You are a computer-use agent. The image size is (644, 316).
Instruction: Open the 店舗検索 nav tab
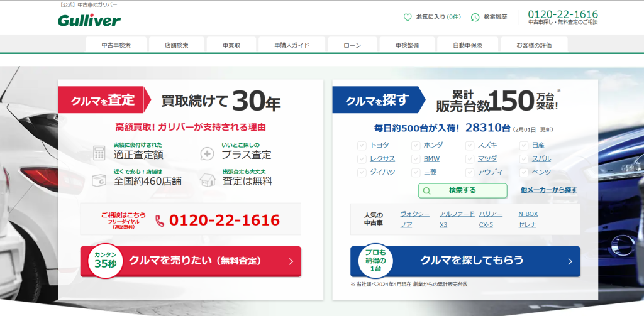click(177, 45)
